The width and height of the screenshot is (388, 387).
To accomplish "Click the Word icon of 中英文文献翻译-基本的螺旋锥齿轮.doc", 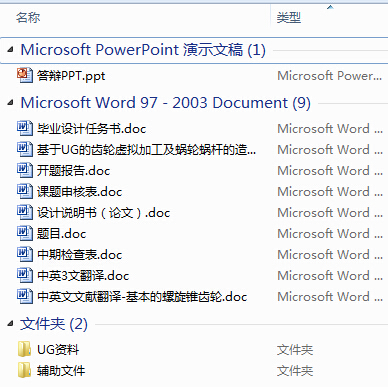I will tap(25, 296).
